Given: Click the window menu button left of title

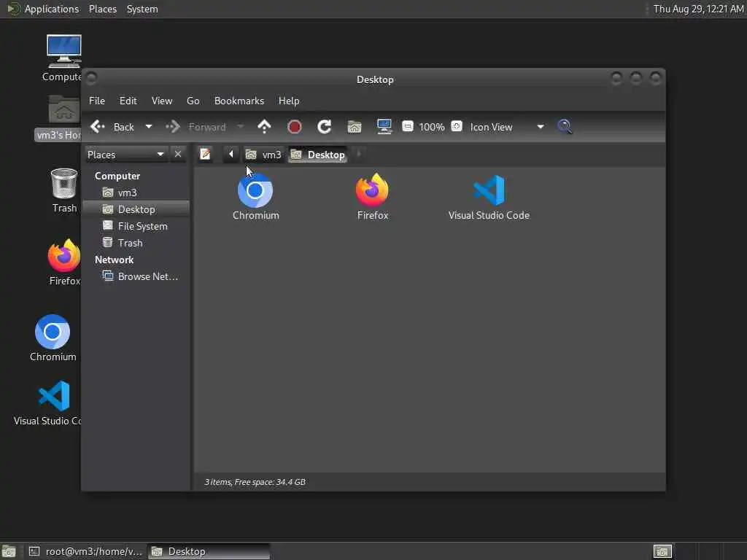Looking at the screenshot, I should tap(92, 78).
